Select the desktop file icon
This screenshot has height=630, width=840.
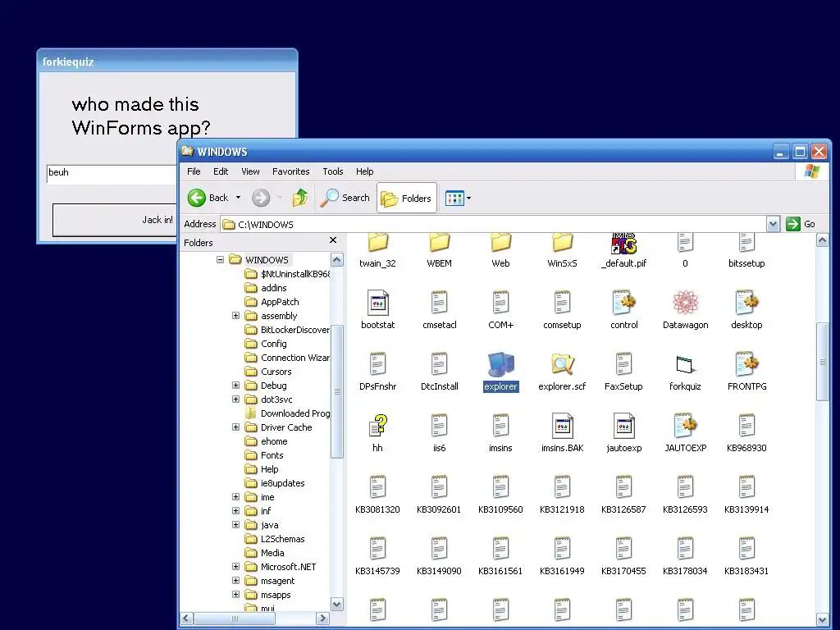pos(746,303)
